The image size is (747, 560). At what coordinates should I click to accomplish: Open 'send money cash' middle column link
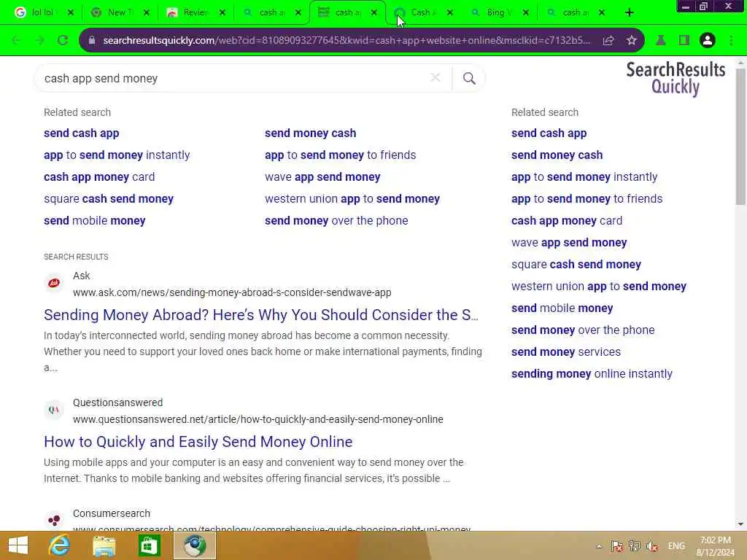click(x=310, y=133)
